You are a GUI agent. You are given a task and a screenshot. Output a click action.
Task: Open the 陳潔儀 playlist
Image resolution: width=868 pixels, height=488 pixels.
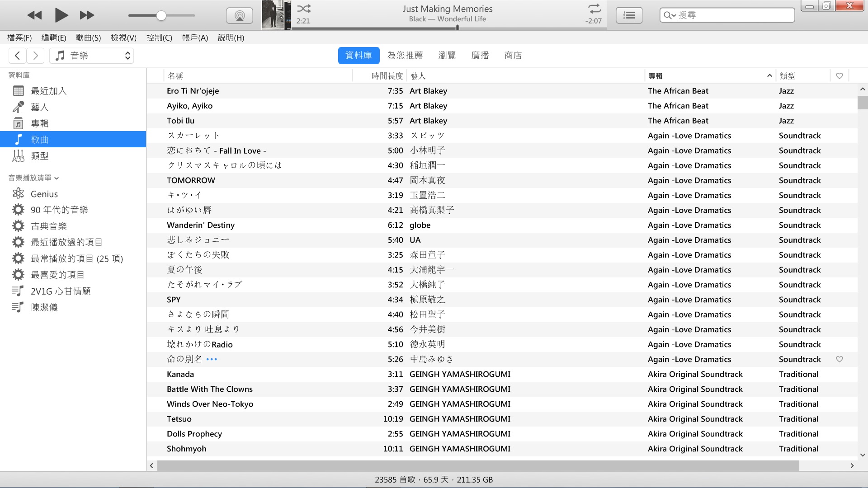pyautogui.click(x=73, y=307)
